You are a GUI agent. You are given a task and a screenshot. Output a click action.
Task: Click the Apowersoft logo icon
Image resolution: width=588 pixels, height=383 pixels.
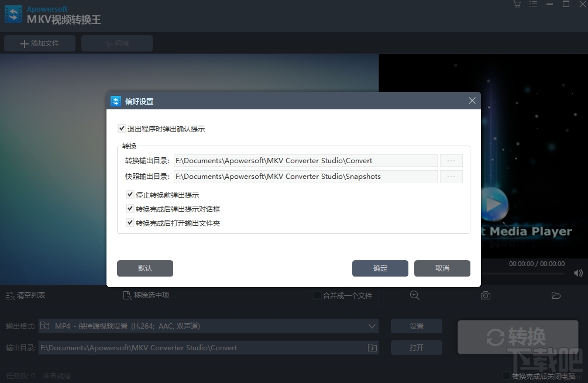13,13
